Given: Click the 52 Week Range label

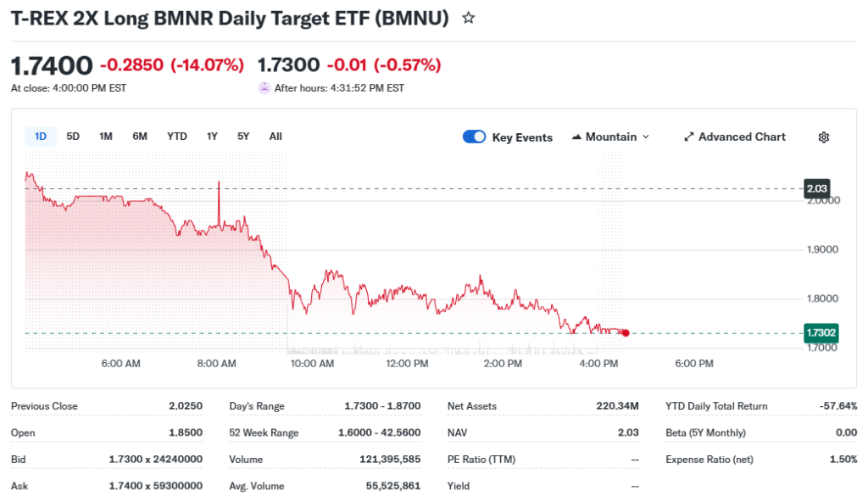Looking at the screenshot, I should [x=264, y=433].
